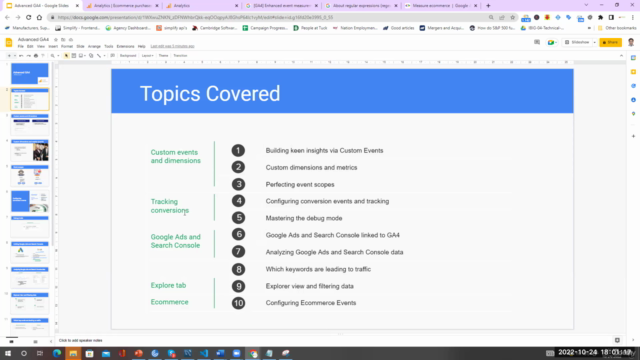Star the Advanced GA4 presentation
Image resolution: width=640 pixels, height=360 pixels.
point(56,40)
